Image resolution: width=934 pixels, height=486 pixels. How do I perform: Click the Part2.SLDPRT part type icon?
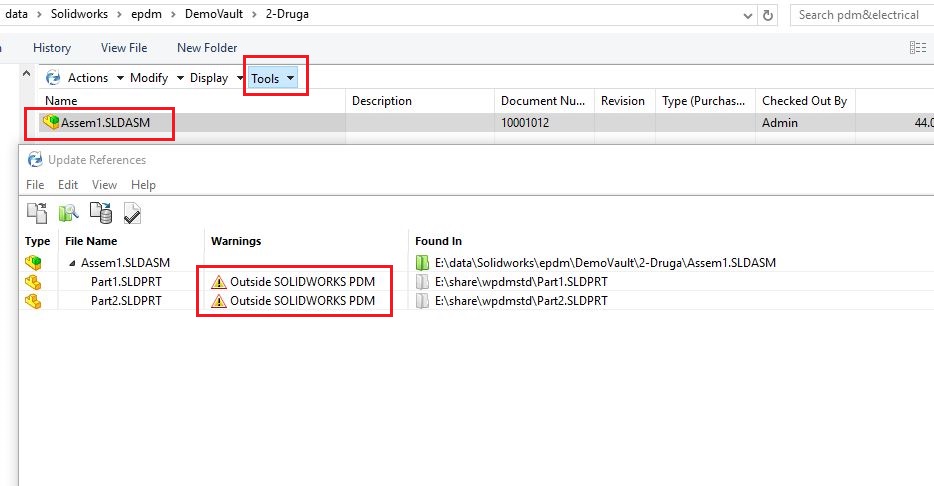[x=34, y=301]
